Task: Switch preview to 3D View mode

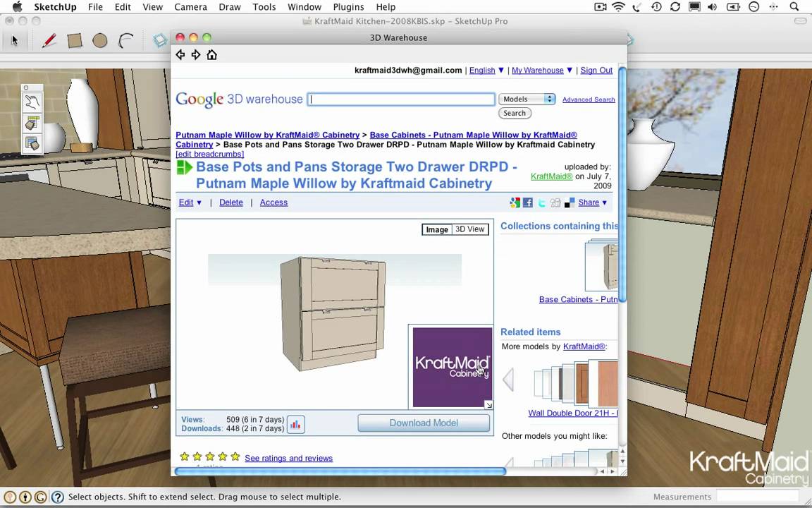Action: [469, 229]
